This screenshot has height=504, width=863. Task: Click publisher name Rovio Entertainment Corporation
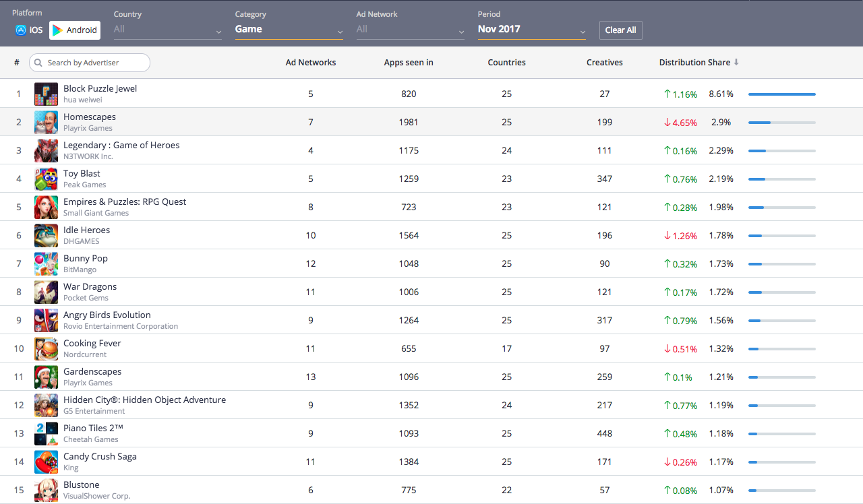point(121,327)
